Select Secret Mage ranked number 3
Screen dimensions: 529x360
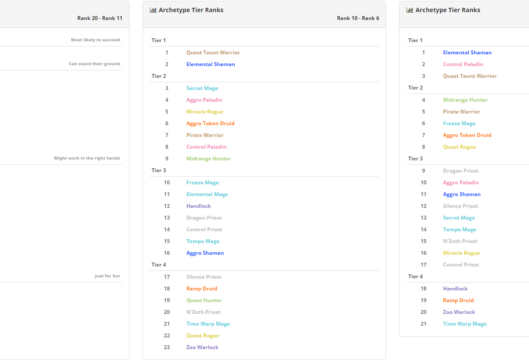(202, 88)
